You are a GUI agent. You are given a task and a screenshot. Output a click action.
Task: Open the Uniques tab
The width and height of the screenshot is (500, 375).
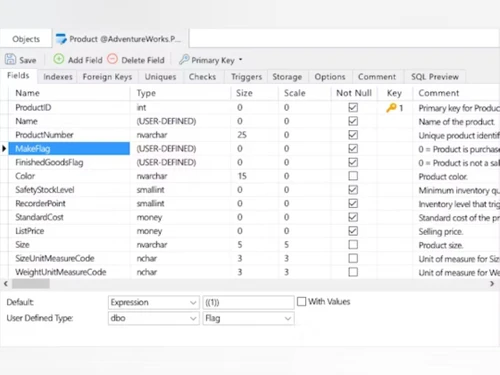coord(160,77)
